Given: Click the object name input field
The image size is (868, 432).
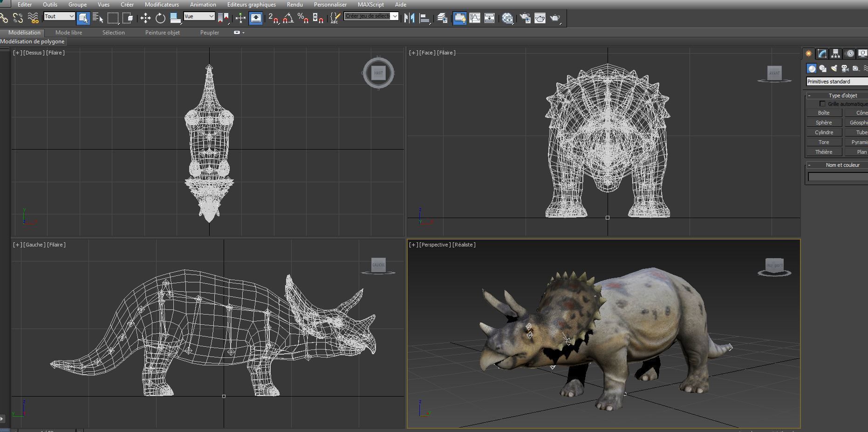Looking at the screenshot, I should pos(838,177).
